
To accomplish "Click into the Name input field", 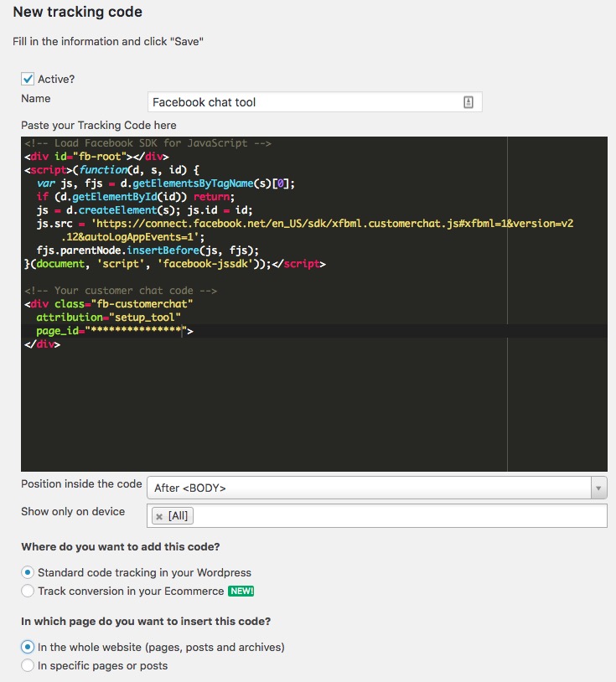I will tap(314, 102).
